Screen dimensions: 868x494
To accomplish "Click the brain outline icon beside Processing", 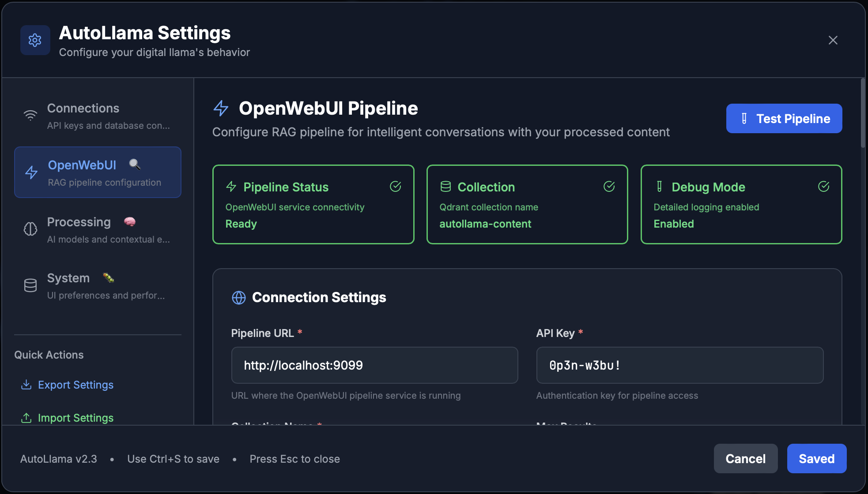I will coord(30,229).
